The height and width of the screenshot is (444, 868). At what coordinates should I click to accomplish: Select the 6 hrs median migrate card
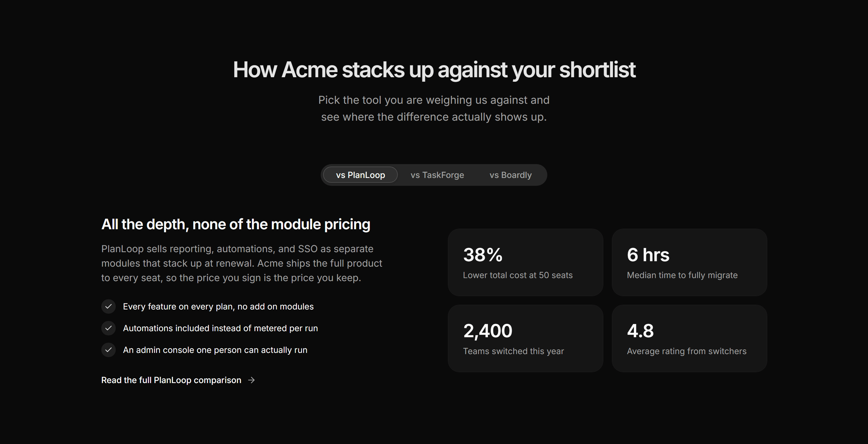689,262
